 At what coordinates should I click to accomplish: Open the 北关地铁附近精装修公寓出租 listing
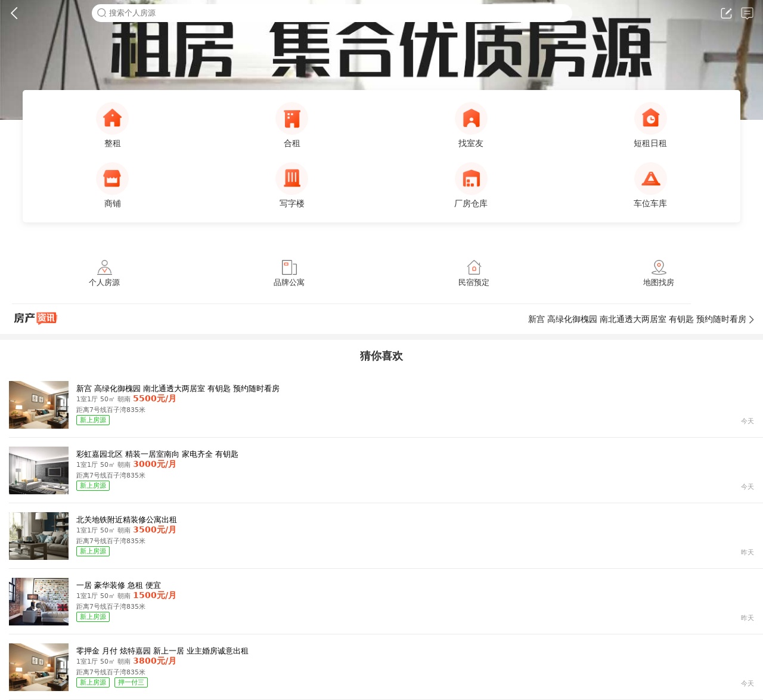(126, 520)
